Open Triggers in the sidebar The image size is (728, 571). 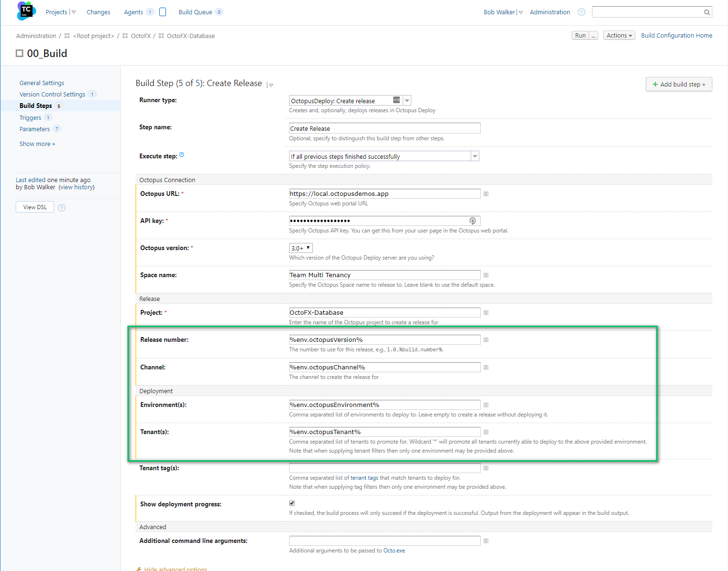tap(30, 118)
